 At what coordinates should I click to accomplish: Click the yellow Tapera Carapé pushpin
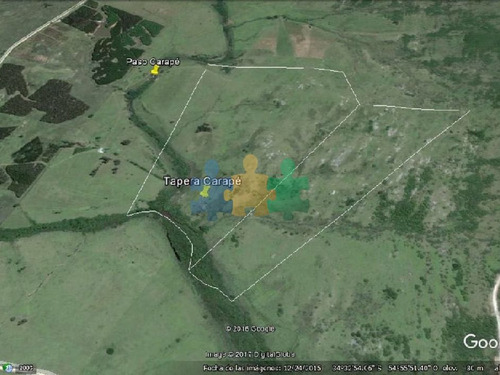204,191
